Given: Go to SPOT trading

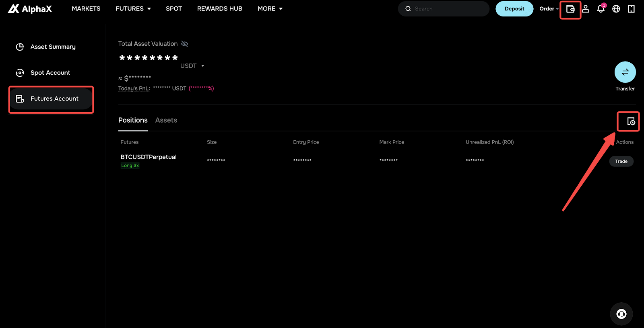Looking at the screenshot, I should [x=174, y=9].
